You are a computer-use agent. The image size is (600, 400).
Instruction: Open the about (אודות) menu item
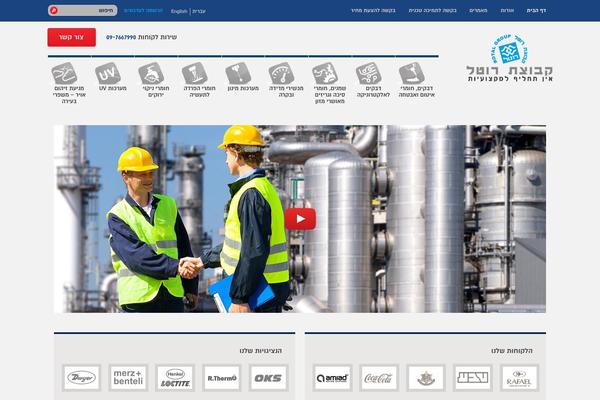507,10
